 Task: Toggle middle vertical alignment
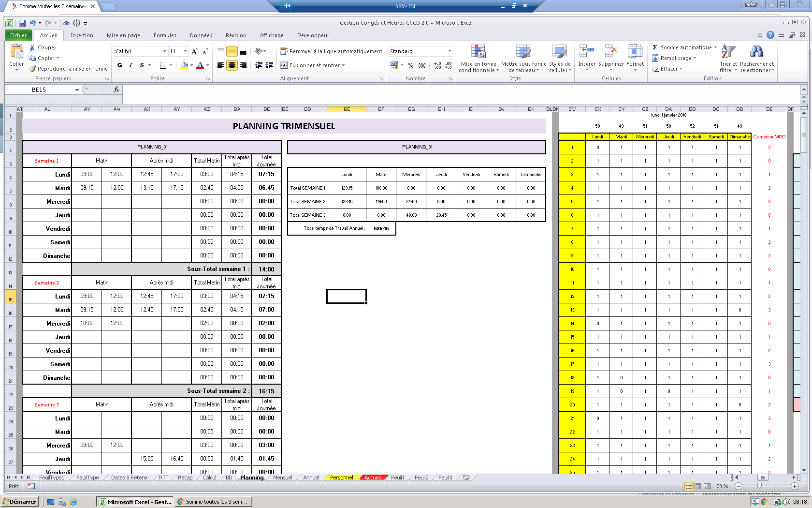point(232,51)
